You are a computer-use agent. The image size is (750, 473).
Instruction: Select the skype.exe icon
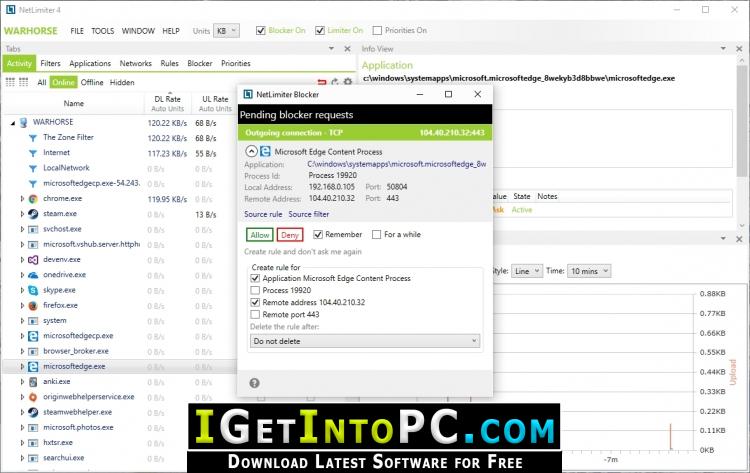point(33,290)
